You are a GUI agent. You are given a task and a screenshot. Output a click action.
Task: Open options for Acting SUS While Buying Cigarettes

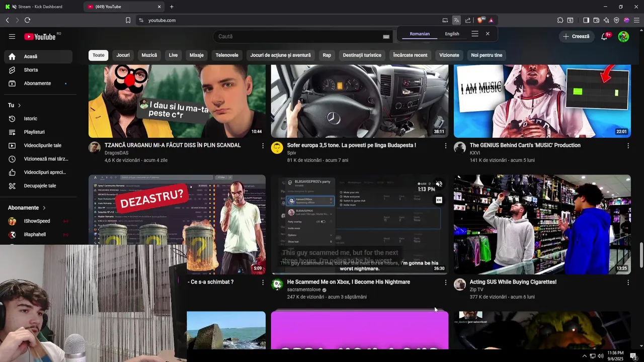coord(628,283)
